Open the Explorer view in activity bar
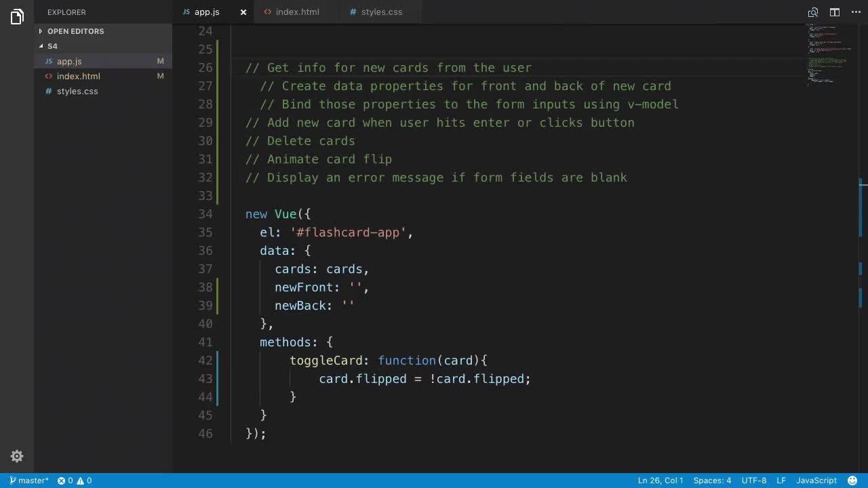Screen dimensions: 868x488 coord(17,17)
